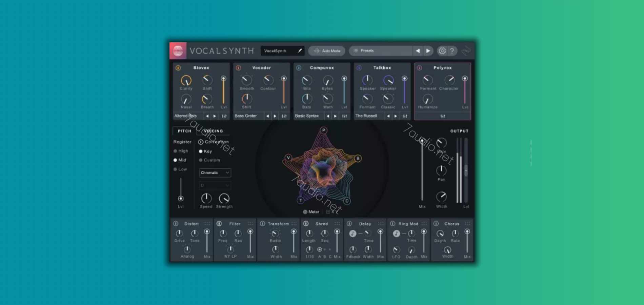Toggle the Delay effect power

click(349, 224)
